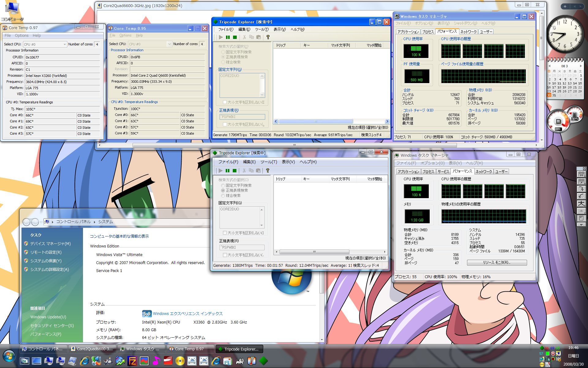Click the thermometer Core Temp quick launch icon

[x=251, y=361]
